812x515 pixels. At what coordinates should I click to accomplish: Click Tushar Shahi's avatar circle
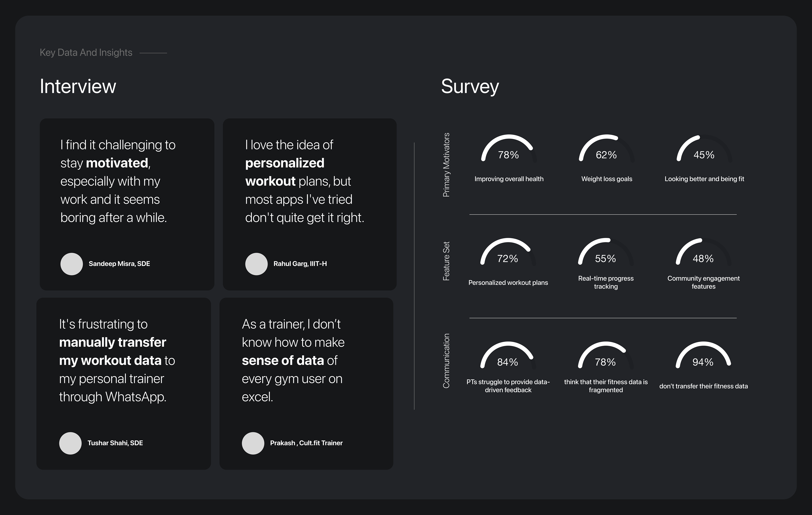(70, 443)
